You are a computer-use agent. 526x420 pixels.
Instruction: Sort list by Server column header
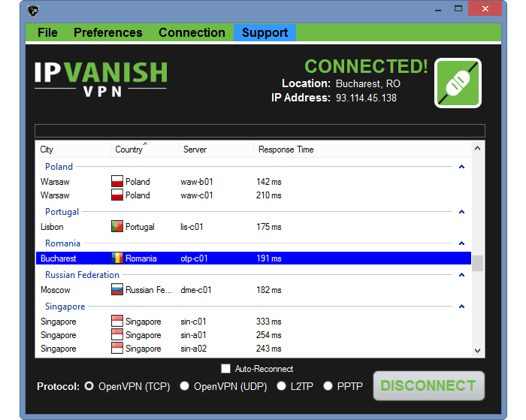pos(216,150)
